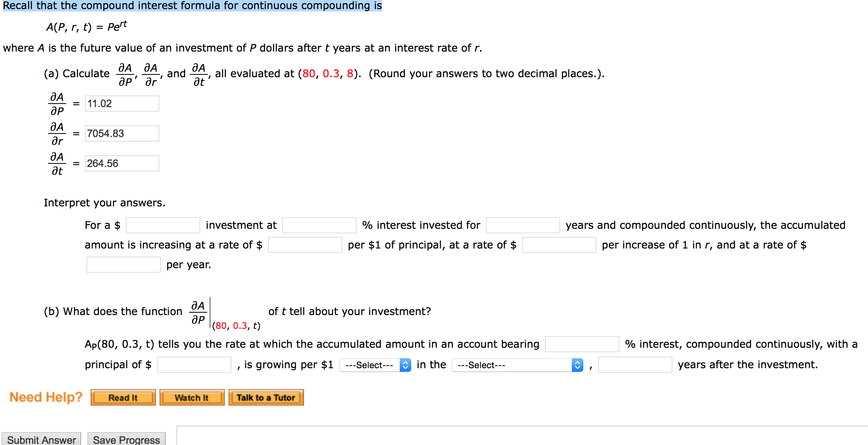Click the ∂A/∂r answer field showing 7054.83
The image size is (868, 445).
(122, 133)
